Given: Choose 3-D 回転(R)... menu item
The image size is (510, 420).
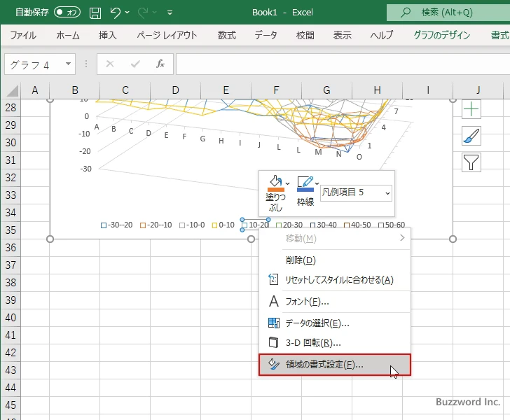Looking at the screenshot, I should (x=335, y=342).
